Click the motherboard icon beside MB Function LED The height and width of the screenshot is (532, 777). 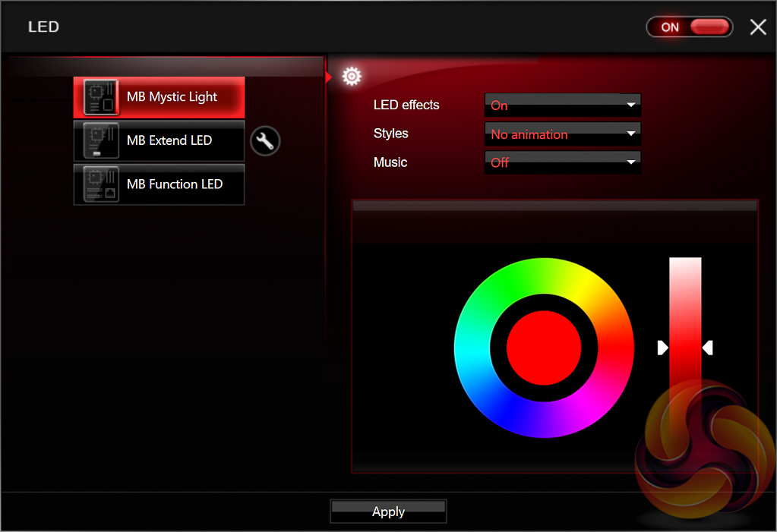(x=101, y=184)
